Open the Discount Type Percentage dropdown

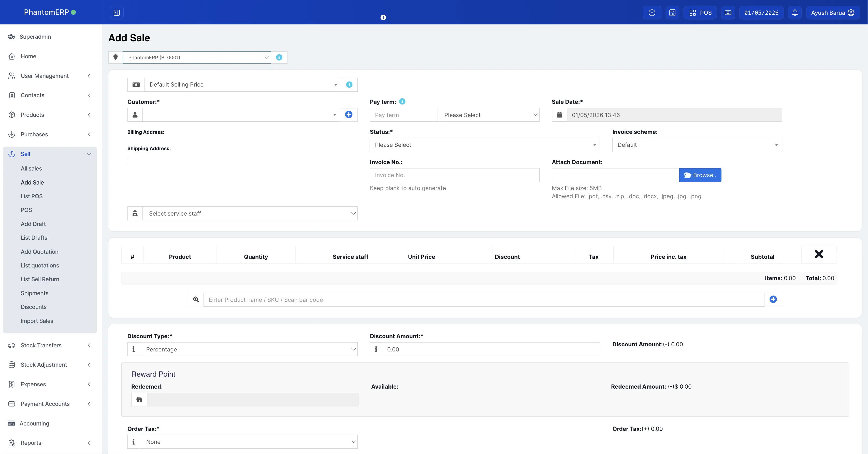[249, 349]
